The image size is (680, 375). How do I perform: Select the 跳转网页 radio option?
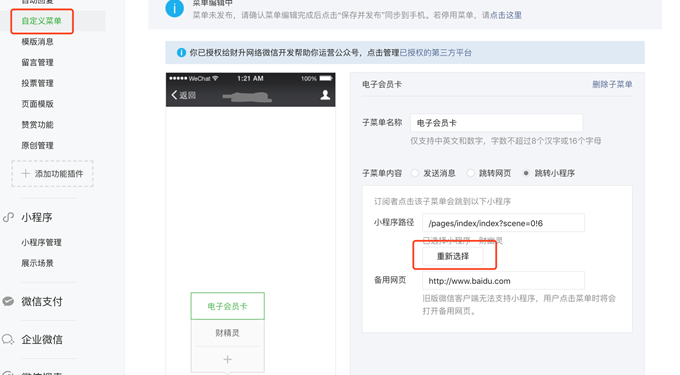point(471,173)
